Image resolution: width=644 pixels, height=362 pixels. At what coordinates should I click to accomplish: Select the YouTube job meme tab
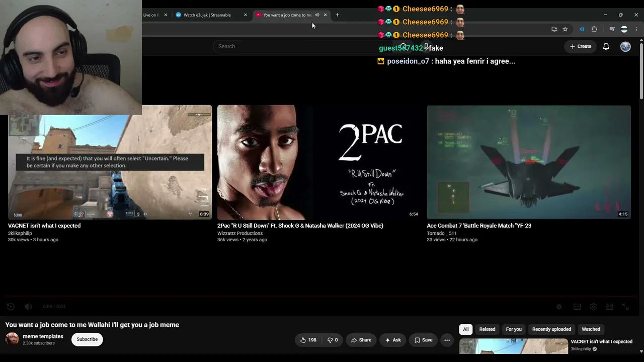[287, 15]
